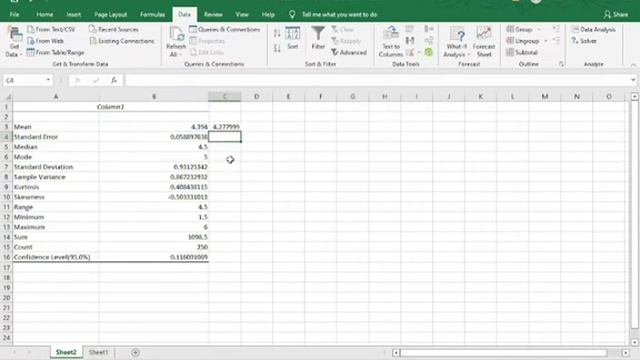Switch to the Review tab
This screenshot has height=360, width=640.
point(213,14)
